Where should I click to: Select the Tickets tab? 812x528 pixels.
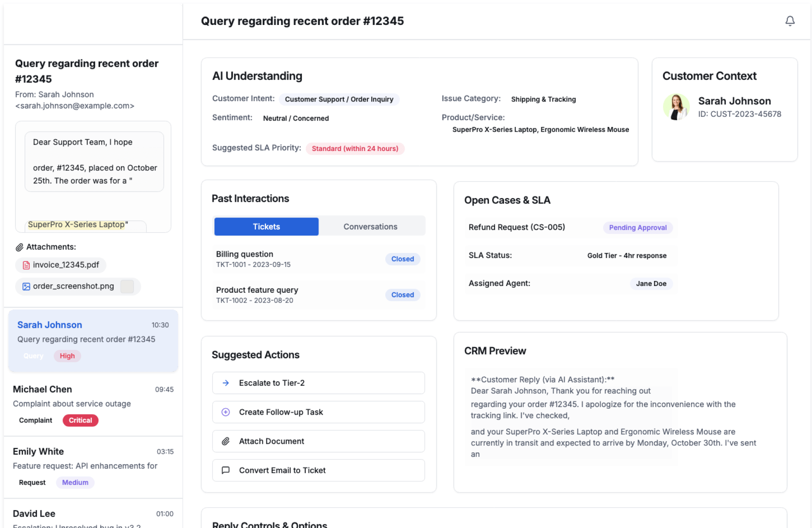[266, 227]
